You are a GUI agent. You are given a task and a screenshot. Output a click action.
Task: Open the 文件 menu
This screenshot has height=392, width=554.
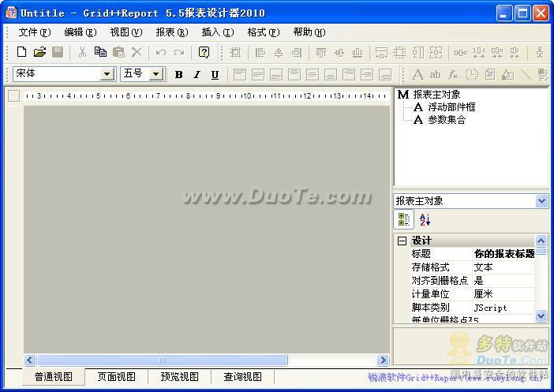click(34, 32)
